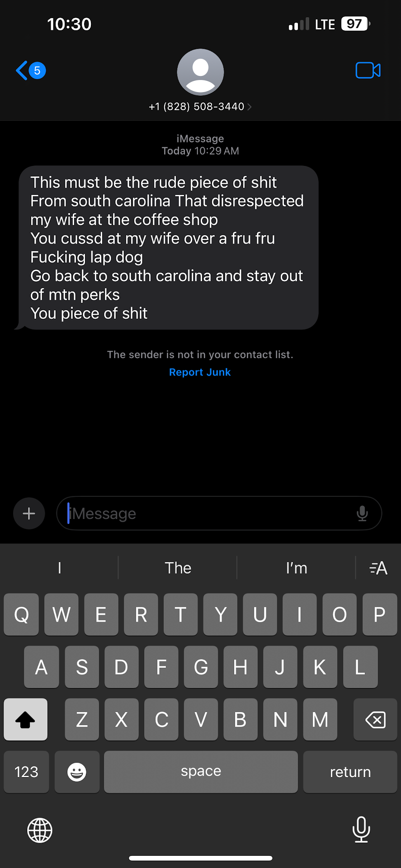The image size is (401, 868).
Task: Expand contact details for +1 (828) 508-3440
Action: point(200,107)
